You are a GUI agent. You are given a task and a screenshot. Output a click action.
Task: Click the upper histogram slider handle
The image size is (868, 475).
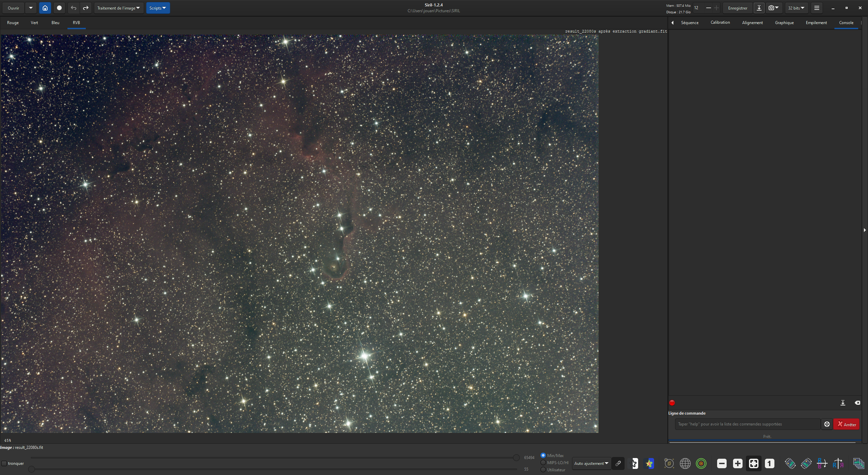click(x=516, y=458)
